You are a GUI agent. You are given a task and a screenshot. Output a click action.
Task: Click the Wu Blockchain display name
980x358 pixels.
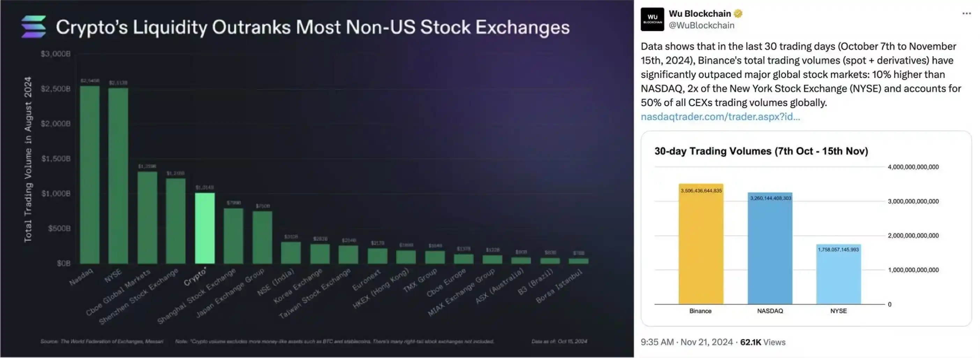click(x=700, y=14)
